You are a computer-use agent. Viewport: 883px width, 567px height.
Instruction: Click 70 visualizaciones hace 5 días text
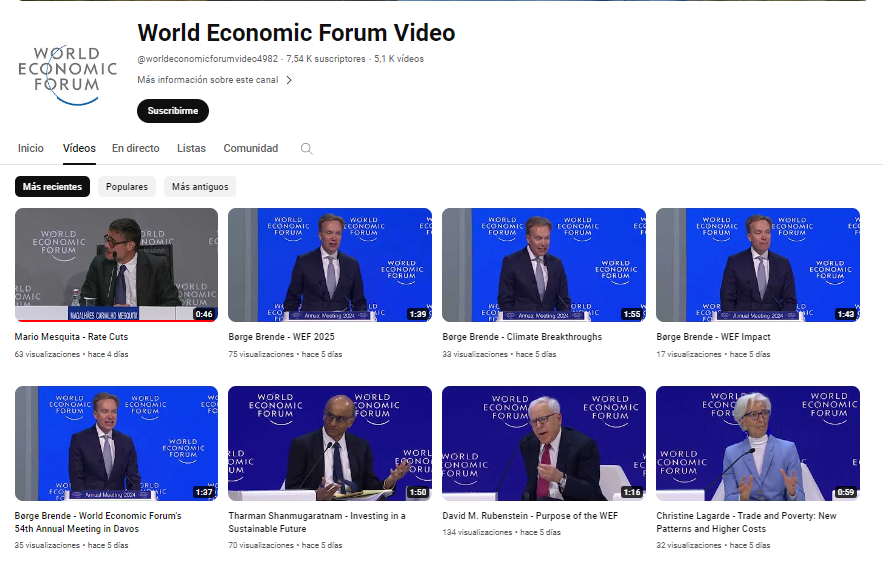(285, 545)
